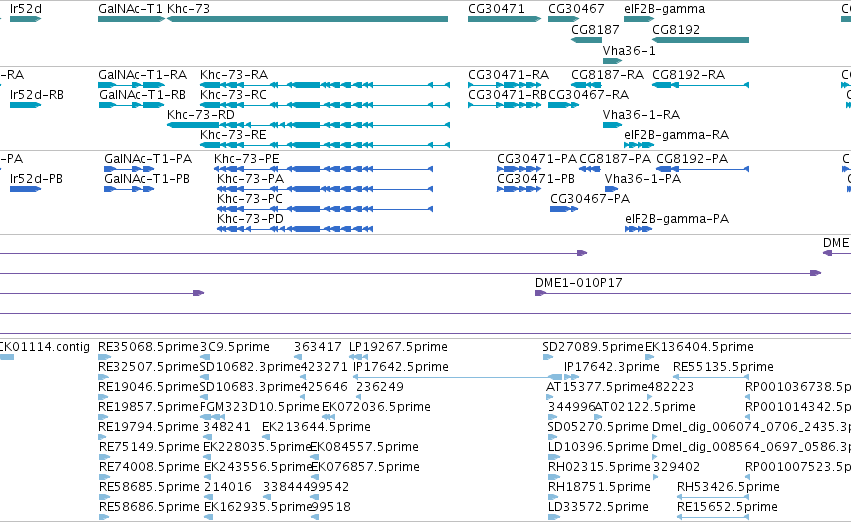
Task: Select the SD27089.5prime EST label
Action: (593, 347)
